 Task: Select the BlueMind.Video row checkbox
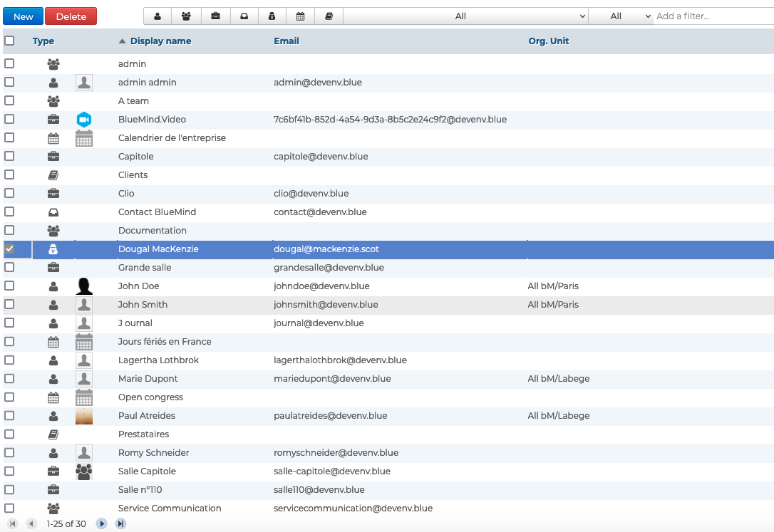tap(9, 120)
